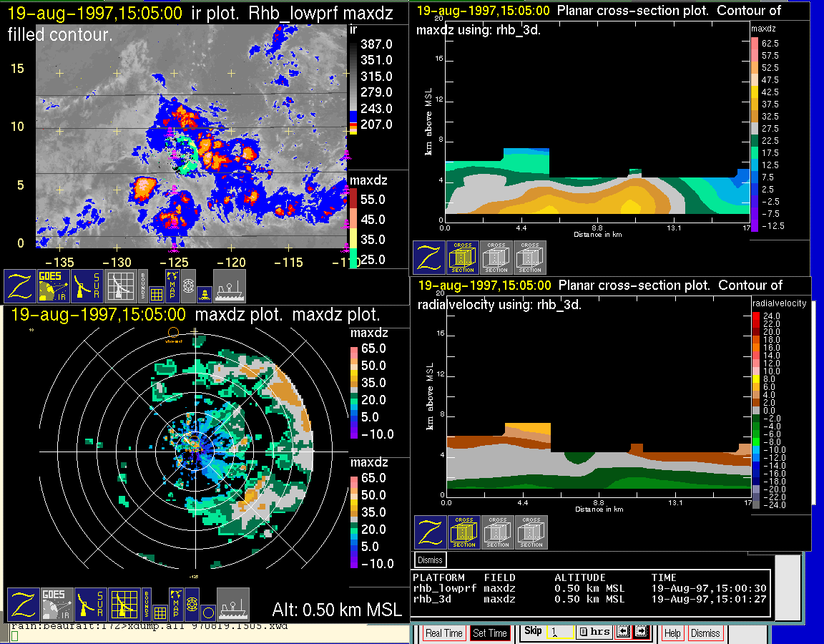
Task: Click the 62.5 swatch in the maxdz color scale
Action: pos(754,44)
